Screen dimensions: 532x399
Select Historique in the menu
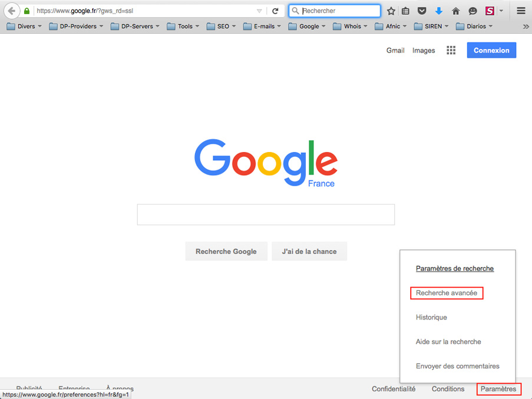coord(431,317)
